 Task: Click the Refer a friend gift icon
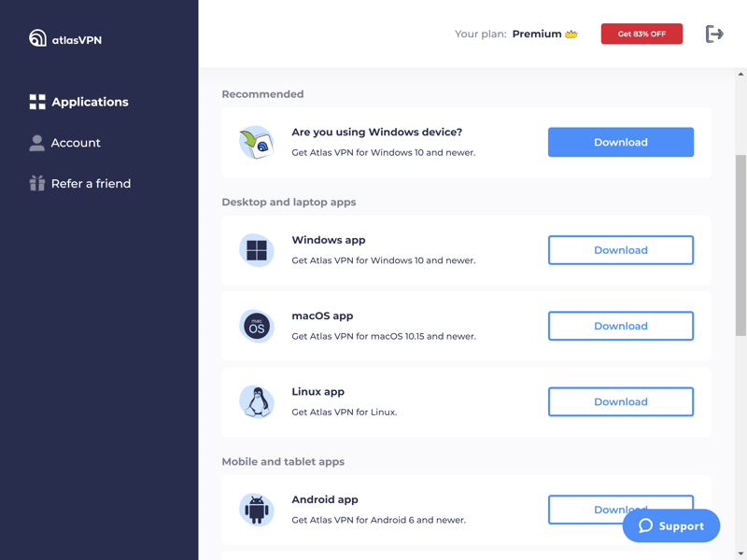tap(37, 183)
